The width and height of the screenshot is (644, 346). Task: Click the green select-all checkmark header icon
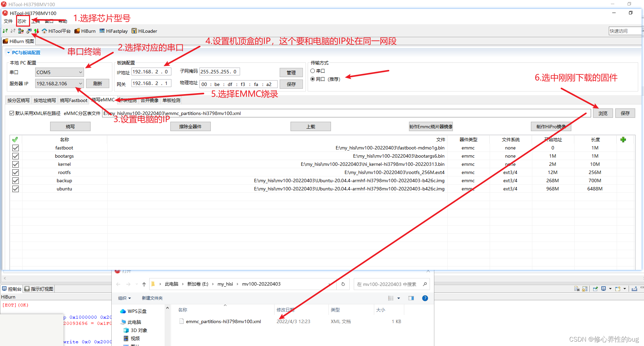(15, 140)
